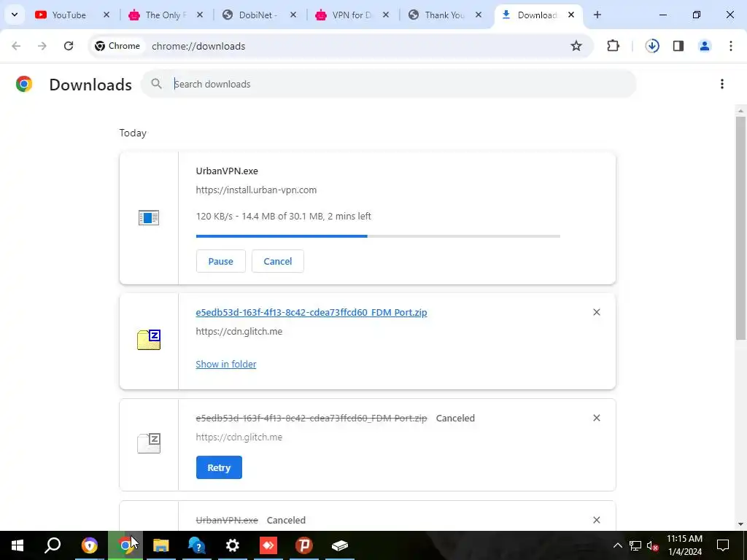747x560 pixels.
Task: Open the Get Help taskbar icon
Action: [197, 545]
